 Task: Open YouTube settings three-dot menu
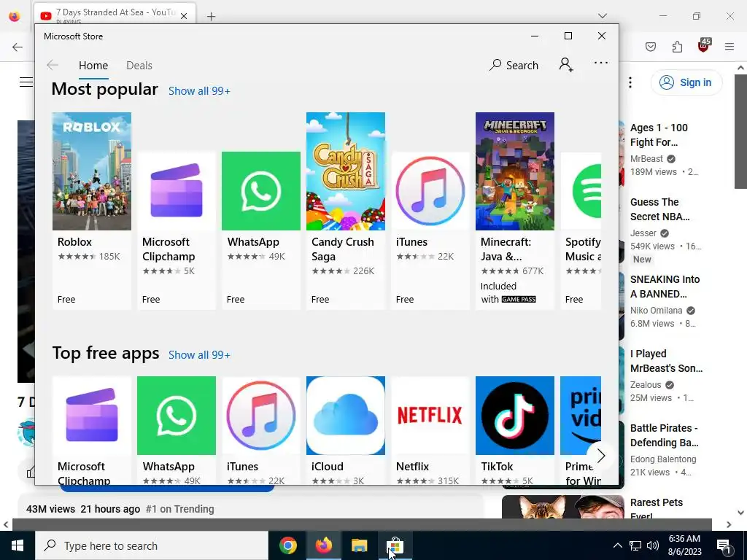click(x=630, y=82)
